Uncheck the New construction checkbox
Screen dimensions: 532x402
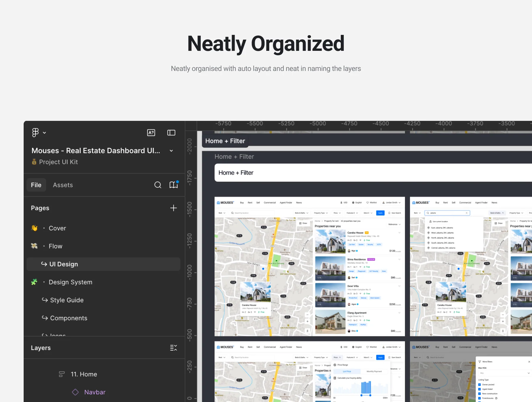479,394
